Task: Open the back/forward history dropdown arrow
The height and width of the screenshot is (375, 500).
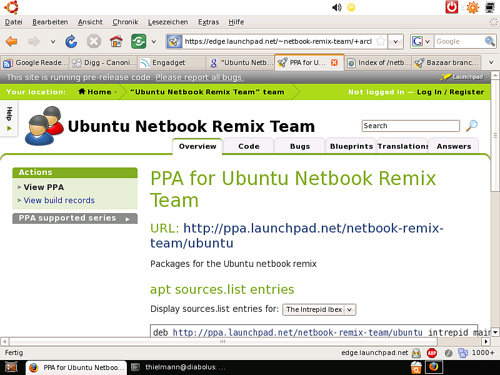Action: pyautogui.click(x=53, y=42)
